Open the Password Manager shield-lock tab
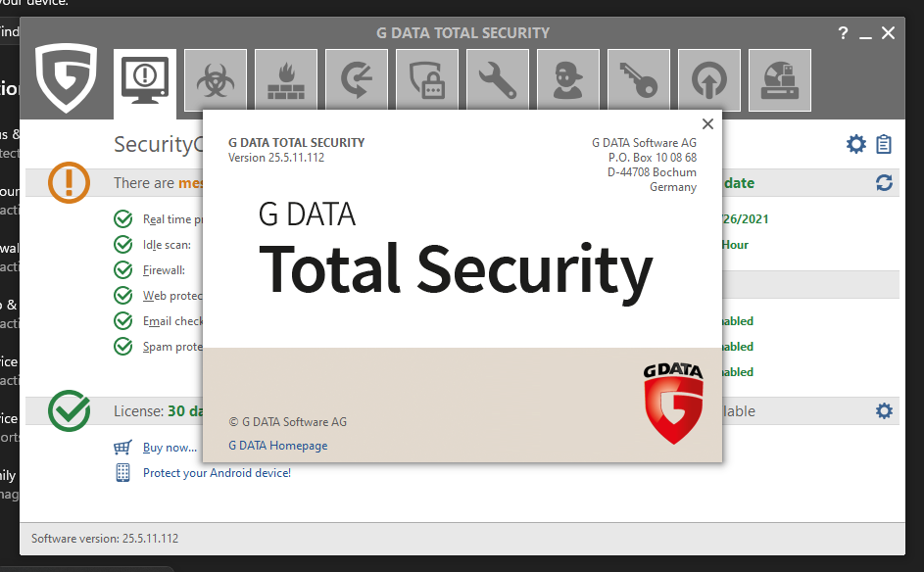Viewport: 924px width, 572px height. pyautogui.click(x=426, y=80)
